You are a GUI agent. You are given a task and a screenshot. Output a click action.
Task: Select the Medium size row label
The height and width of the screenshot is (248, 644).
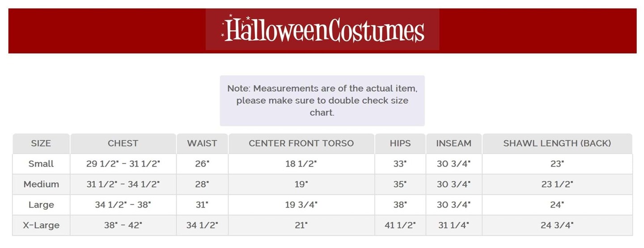(x=41, y=184)
